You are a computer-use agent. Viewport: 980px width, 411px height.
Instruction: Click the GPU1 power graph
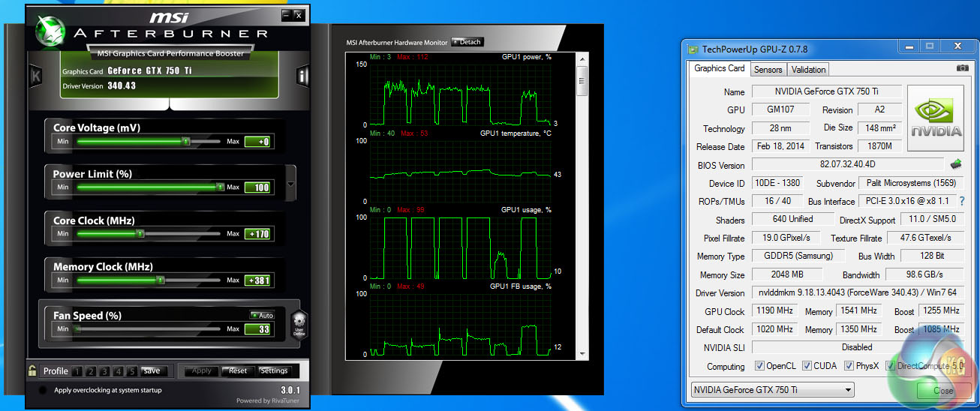tap(460, 94)
